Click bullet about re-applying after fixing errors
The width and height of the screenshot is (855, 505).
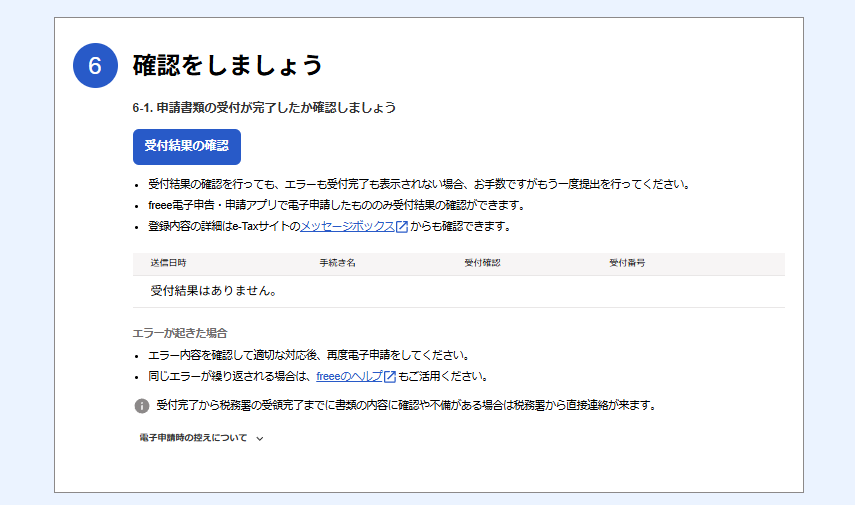coord(309,356)
